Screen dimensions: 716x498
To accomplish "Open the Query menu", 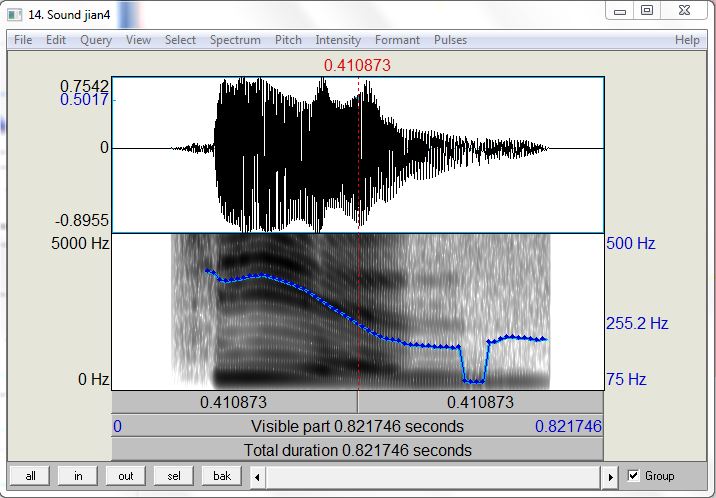I will click(96, 40).
